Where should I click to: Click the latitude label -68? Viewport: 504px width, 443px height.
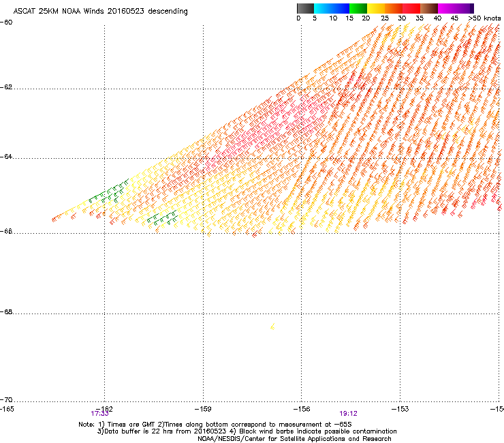(6, 311)
